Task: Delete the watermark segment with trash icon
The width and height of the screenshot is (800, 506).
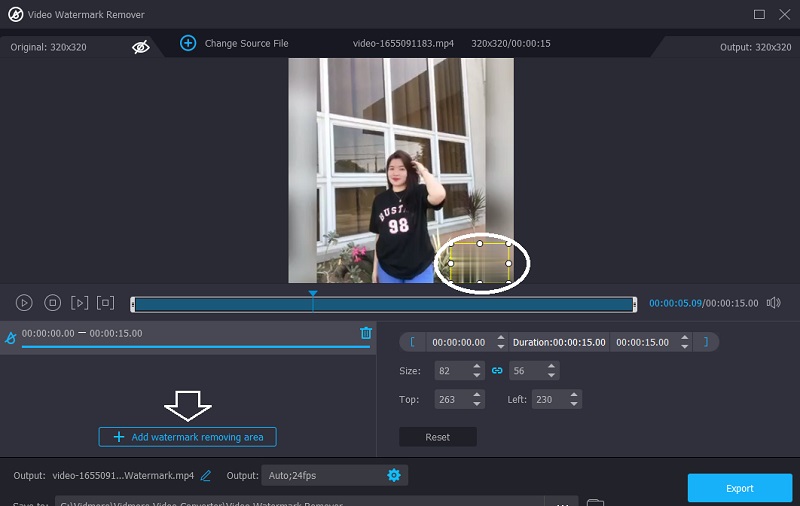Action: [366, 333]
